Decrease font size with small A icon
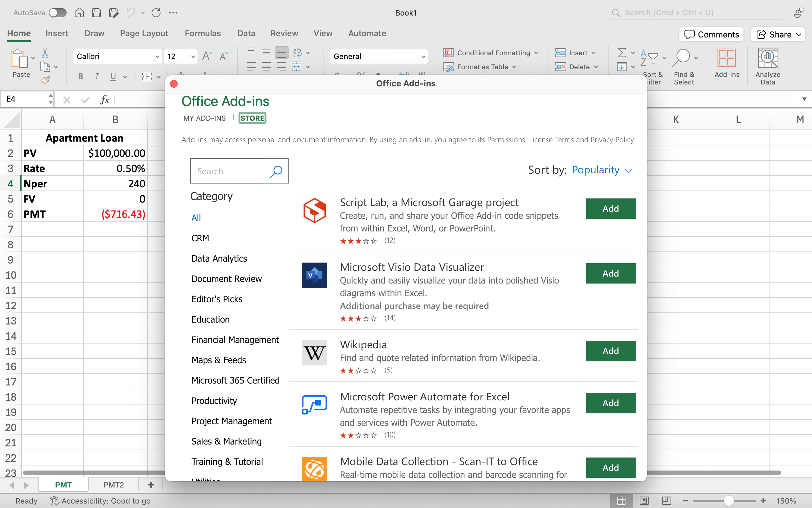Viewport: 812px width, 508px height. coord(224,56)
